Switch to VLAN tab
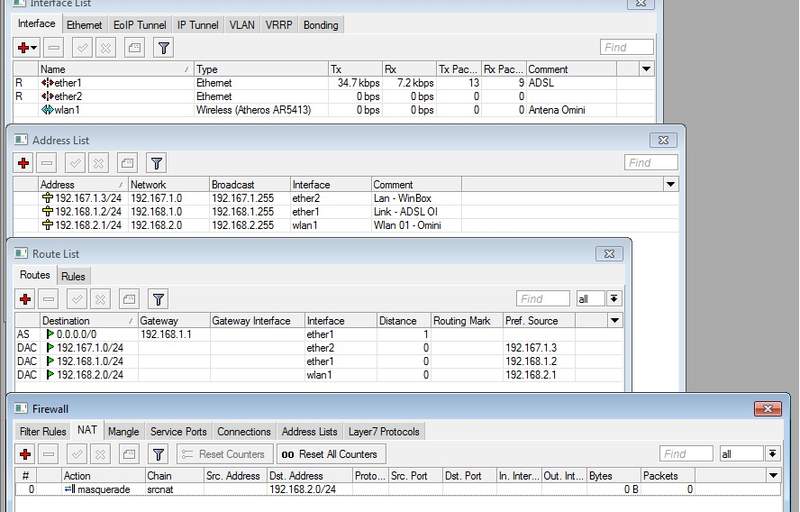The height and width of the screenshot is (512, 800). click(x=242, y=25)
